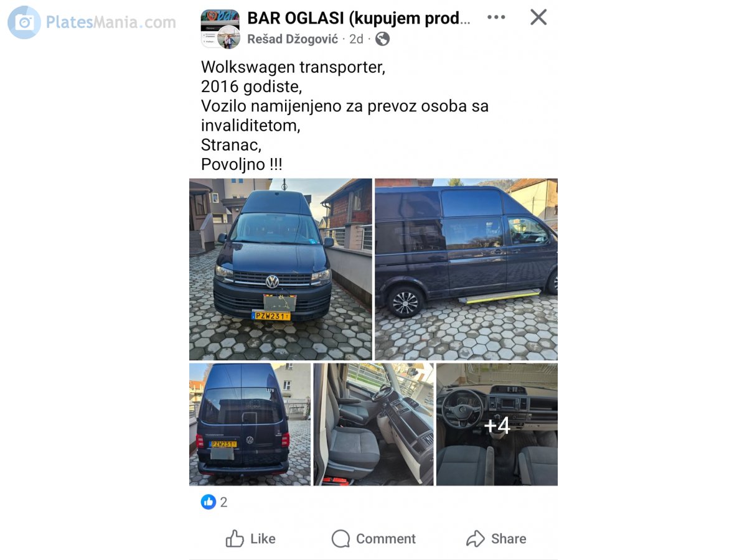Click the blue like reaction icon
This screenshot has width=747, height=560.
(208, 502)
